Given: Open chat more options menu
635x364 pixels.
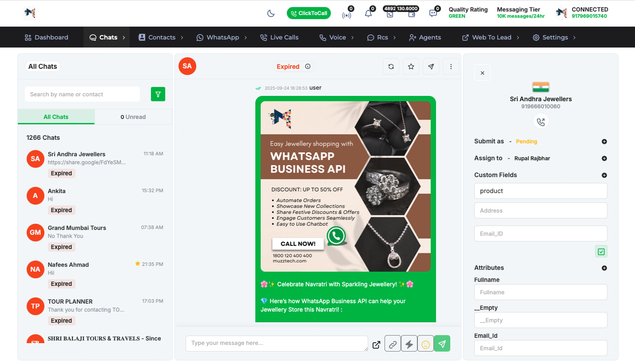Looking at the screenshot, I should point(451,67).
